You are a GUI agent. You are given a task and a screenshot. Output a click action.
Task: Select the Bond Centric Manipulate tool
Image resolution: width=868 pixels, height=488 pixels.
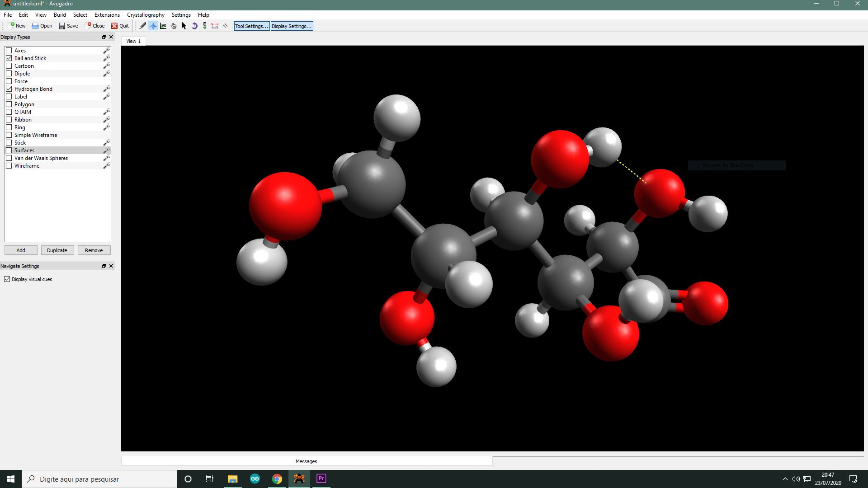(x=163, y=26)
